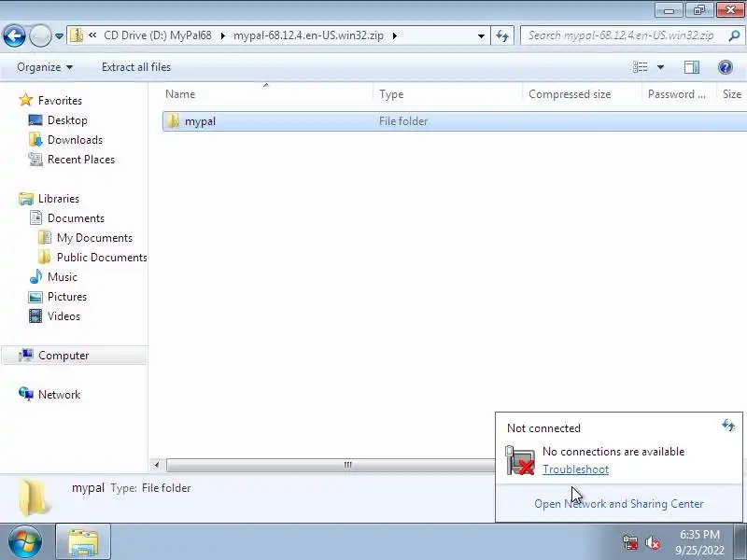
Task: Change view using the view icon
Action: (641, 67)
